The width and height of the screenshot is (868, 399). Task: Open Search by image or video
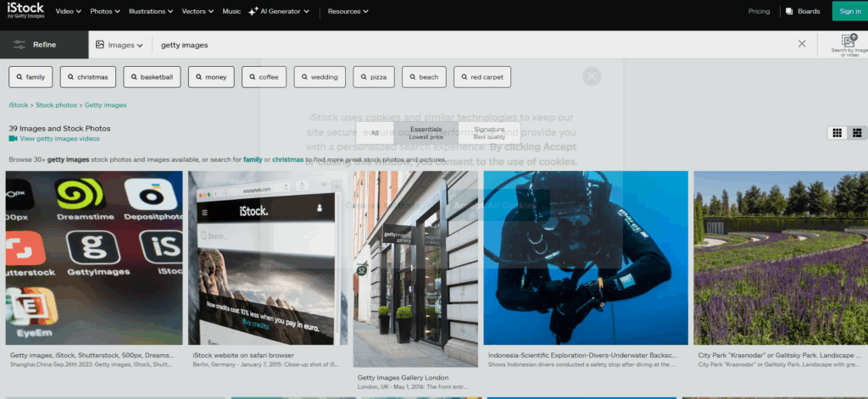849,44
